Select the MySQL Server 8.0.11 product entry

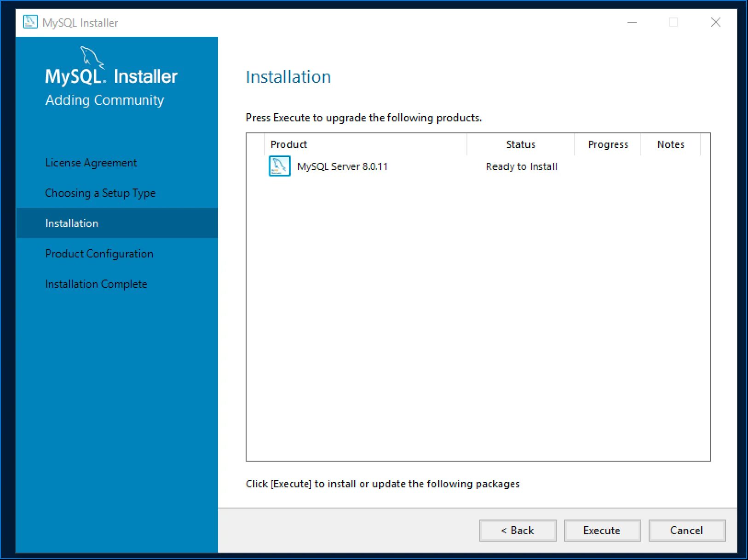pyautogui.click(x=342, y=166)
